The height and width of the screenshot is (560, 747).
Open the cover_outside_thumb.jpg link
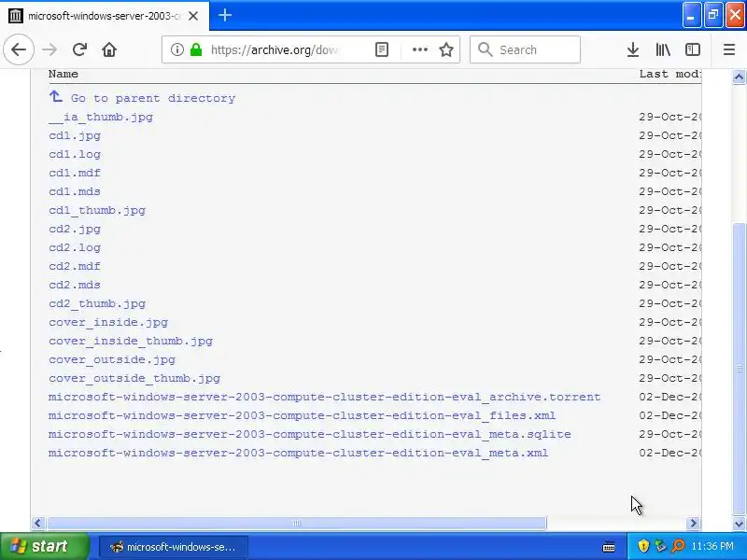(134, 379)
